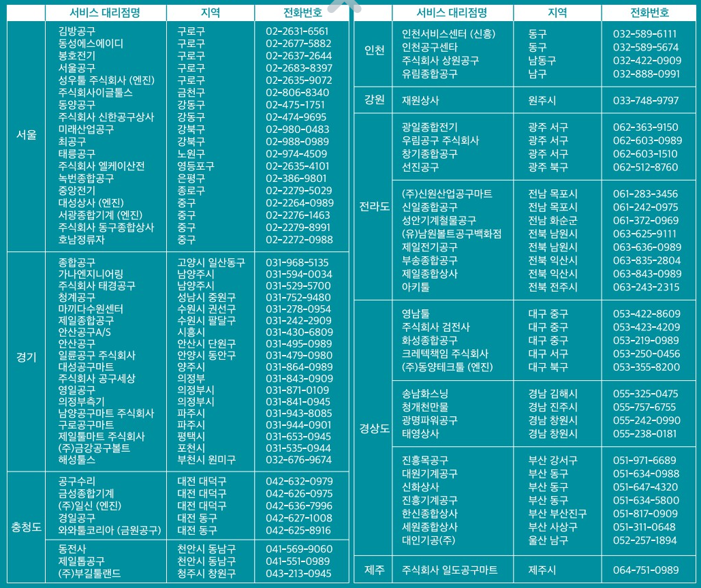Select 재원상사 dealer in 강원
This screenshot has width=701, height=588.
tap(420, 101)
